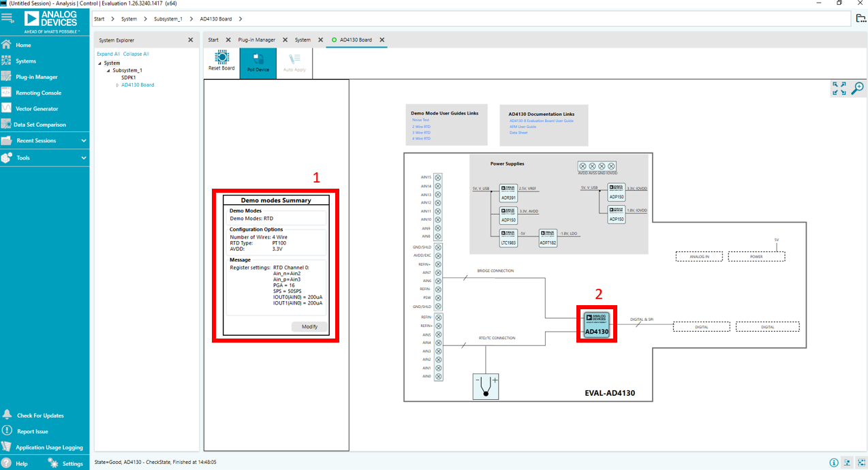This screenshot has height=470, width=868.
Task: Collapse the Subsystem_1 tree node arrow
Action: tap(108, 70)
